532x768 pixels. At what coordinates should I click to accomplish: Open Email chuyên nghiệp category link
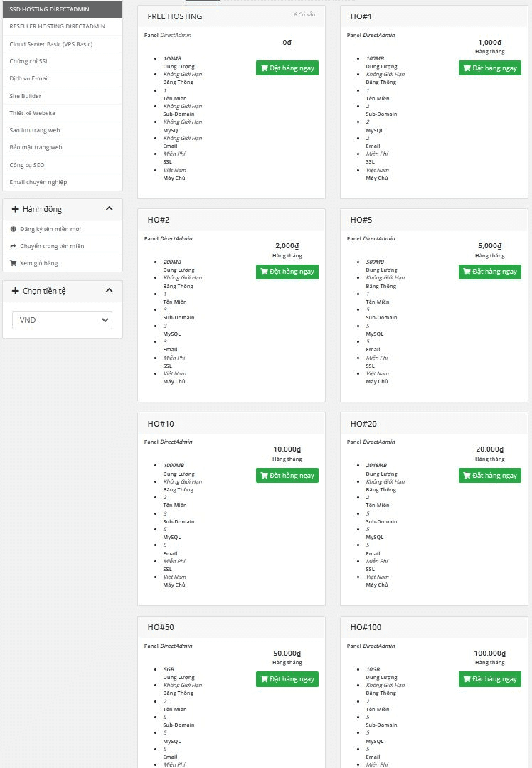tap(38, 182)
